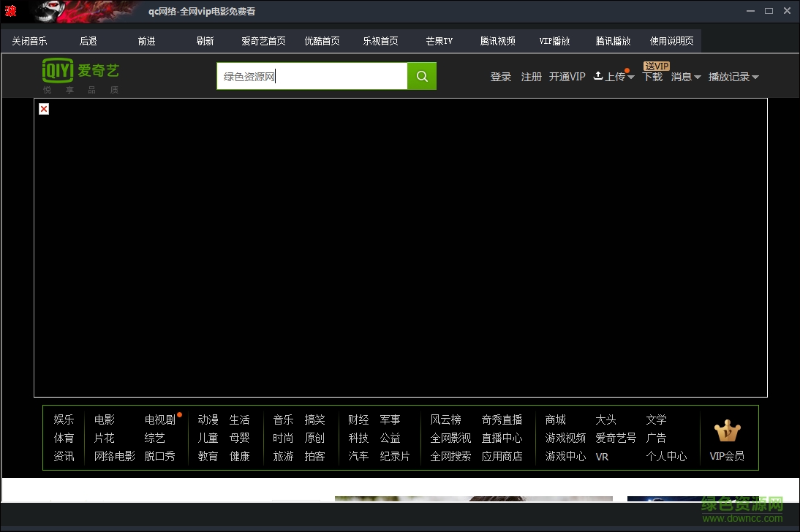
Task: Open the 奇秀直播 link
Action: [502, 419]
